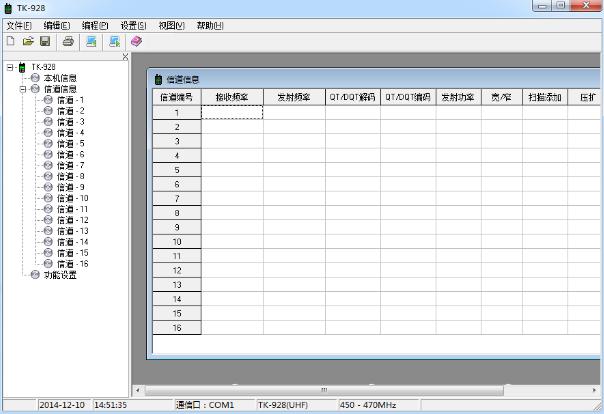Click the New file toolbar icon
Image resolution: width=604 pixels, height=414 pixels.
pos(11,41)
